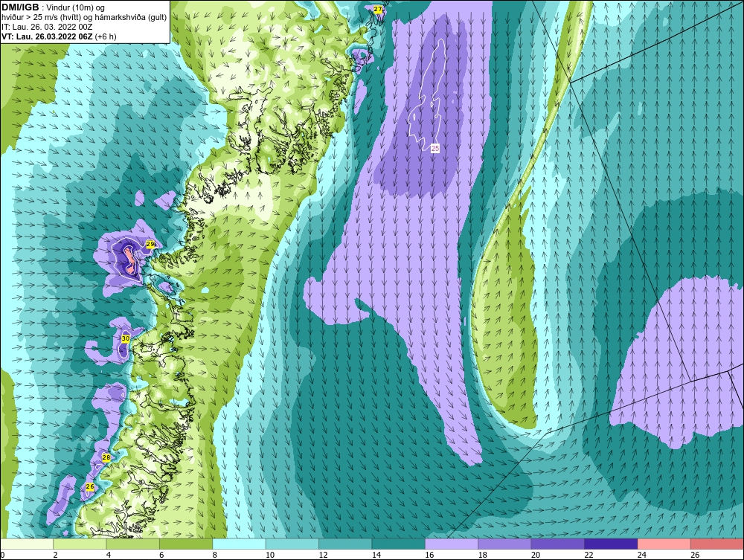Viewport: 744px width, 560px height.
Task: Pick the 14–16 m/s dark teal legend swatch
Action: [x=399, y=544]
